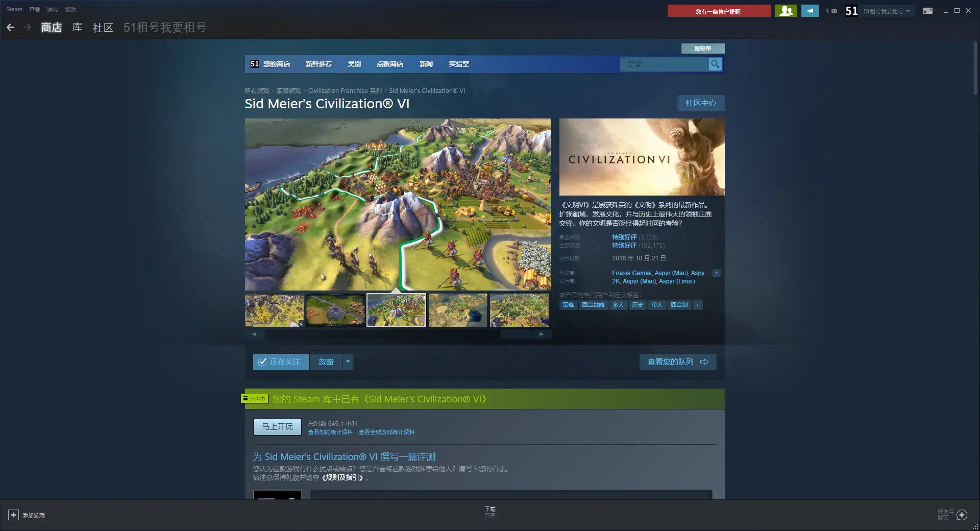980x531 pixels.
Task: Open the 规则及指引 rules link
Action: click(x=342, y=478)
